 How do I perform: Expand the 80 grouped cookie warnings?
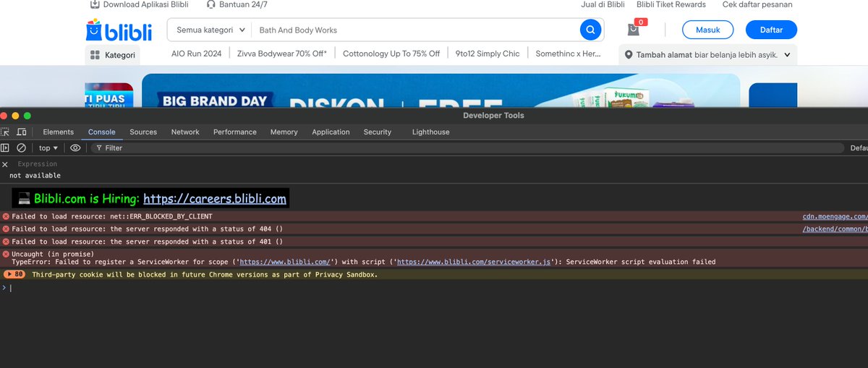click(14, 275)
